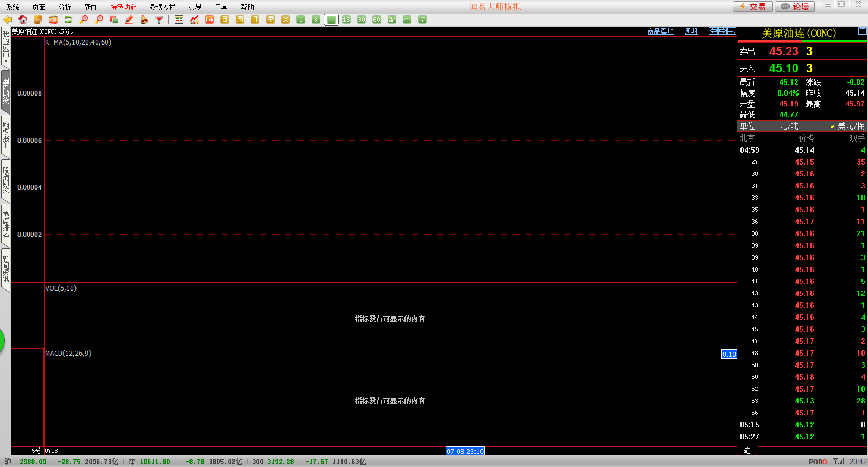
Task: Click the green refresh arrows icon
Action: click(x=68, y=20)
